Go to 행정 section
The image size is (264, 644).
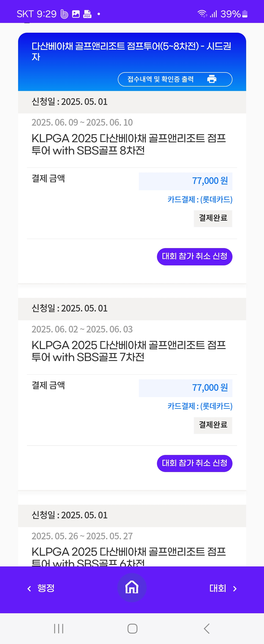click(46, 588)
